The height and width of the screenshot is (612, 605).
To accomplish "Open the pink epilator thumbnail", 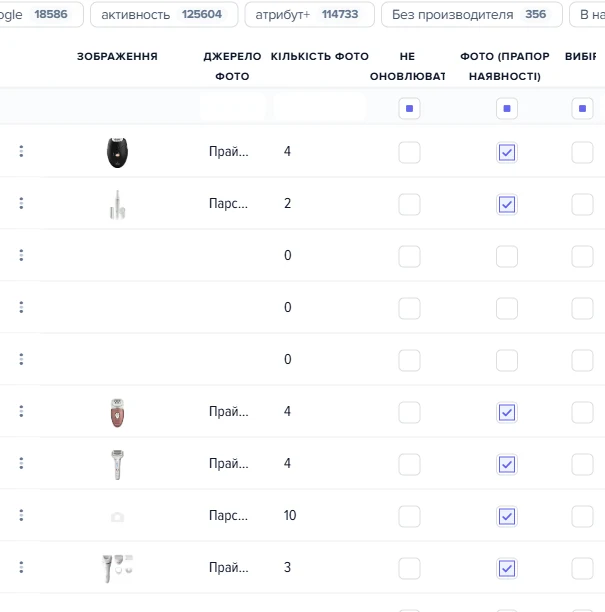I will pyautogui.click(x=117, y=413).
